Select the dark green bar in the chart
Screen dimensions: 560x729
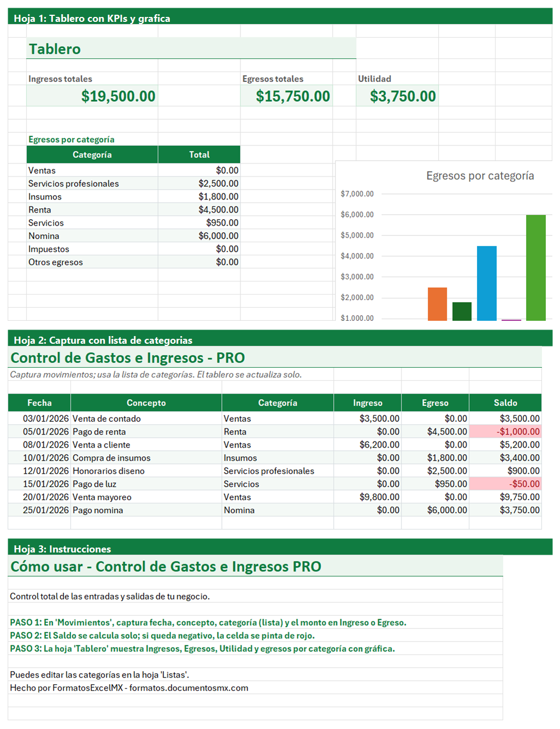click(x=462, y=311)
